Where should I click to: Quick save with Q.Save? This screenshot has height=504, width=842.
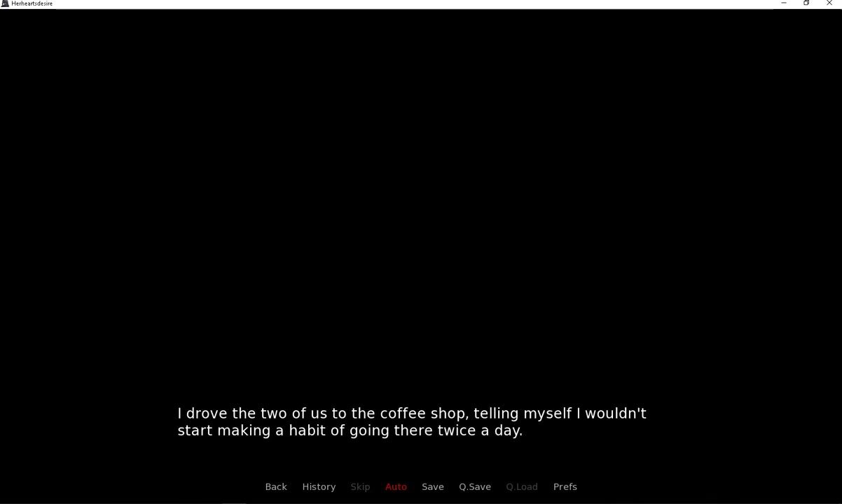pyautogui.click(x=475, y=486)
